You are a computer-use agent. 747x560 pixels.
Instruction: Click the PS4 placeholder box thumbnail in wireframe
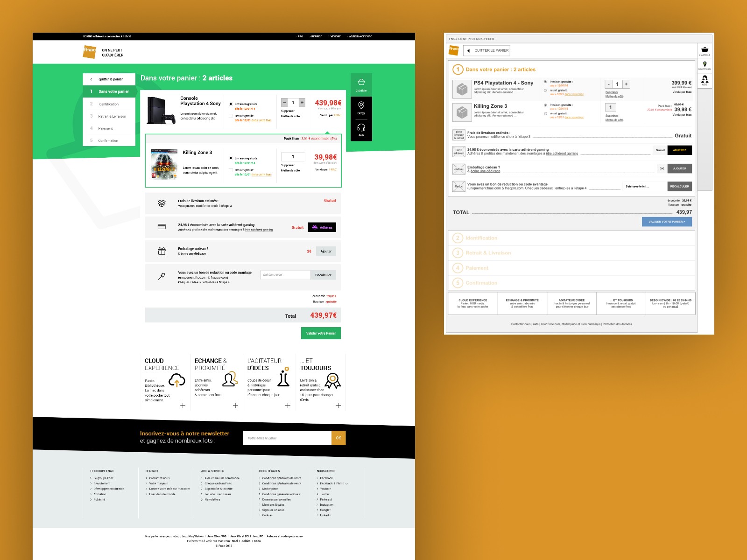pos(462,89)
